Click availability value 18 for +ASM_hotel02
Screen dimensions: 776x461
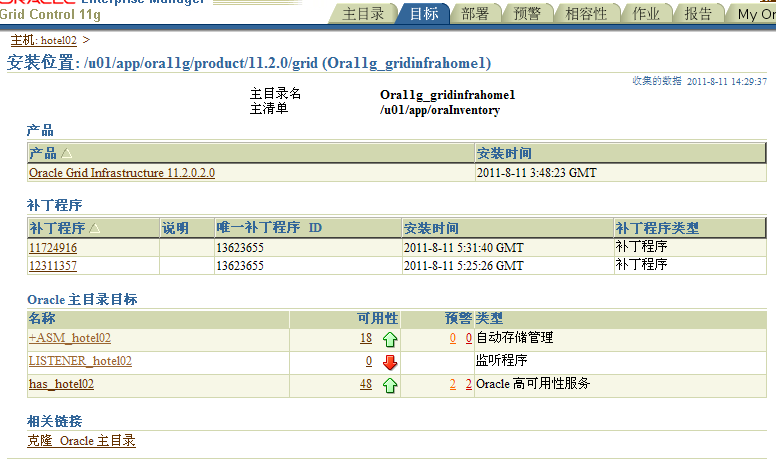(366, 338)
